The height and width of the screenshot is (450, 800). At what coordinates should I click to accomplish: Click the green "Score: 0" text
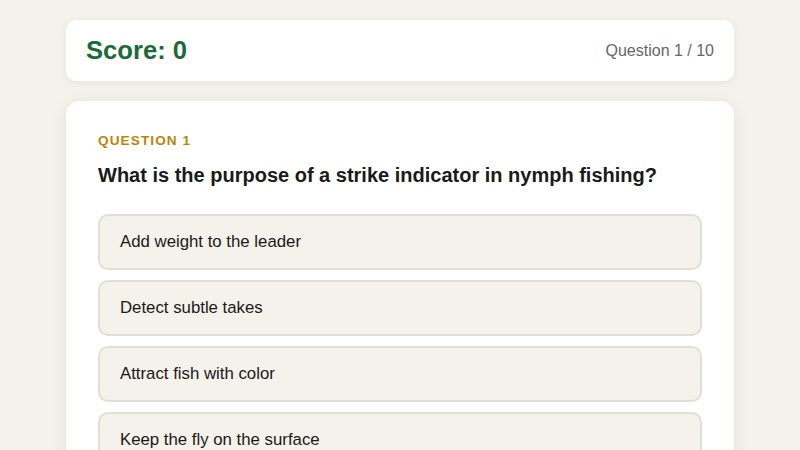coord(136,50)
